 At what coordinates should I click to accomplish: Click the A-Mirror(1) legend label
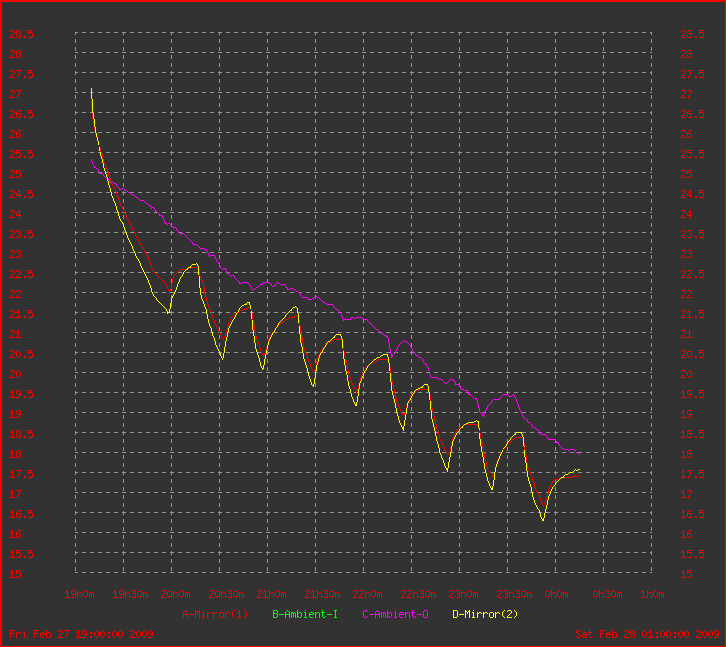pyautogui.click(x=215, y=614)
